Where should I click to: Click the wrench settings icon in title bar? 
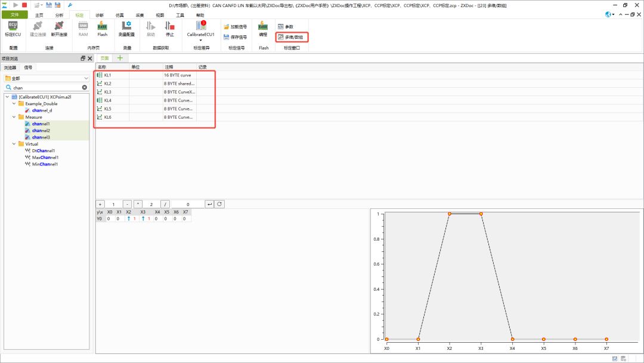click(x=70, y=5)
